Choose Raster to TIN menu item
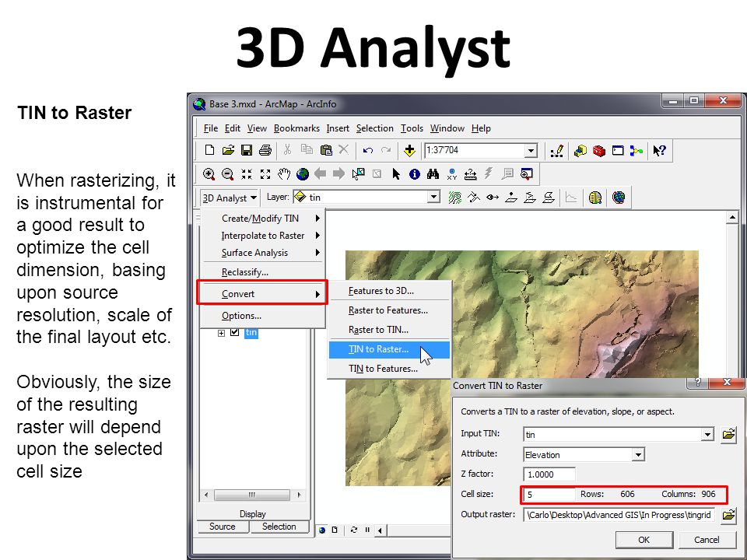 [x=389, y=330]
